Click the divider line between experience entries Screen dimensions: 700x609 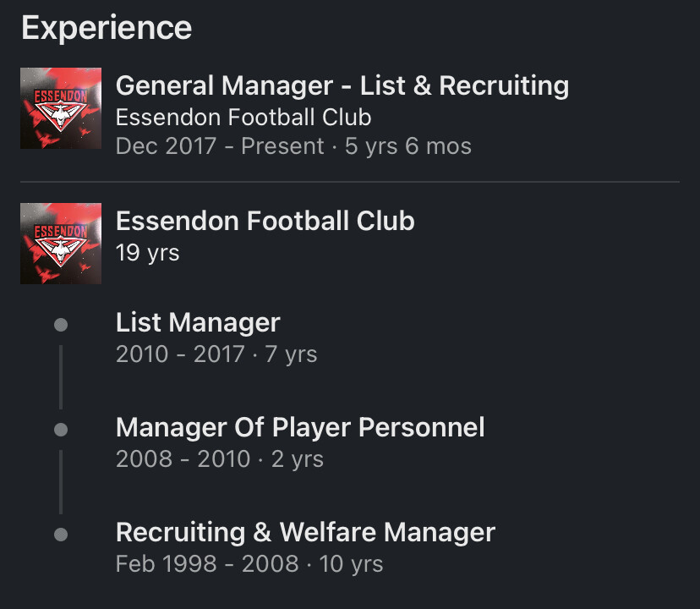[x=349, y=182]
